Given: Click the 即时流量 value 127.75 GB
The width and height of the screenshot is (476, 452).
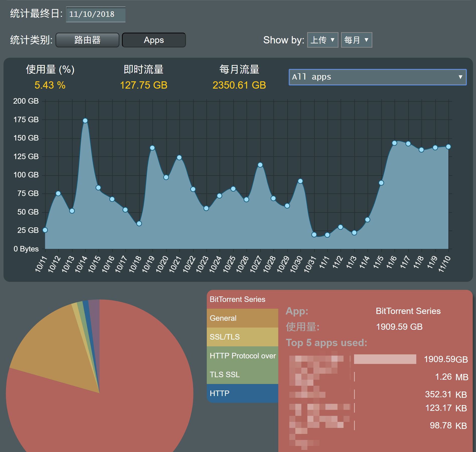Looking at the screenshot, I should pos(144,85).
